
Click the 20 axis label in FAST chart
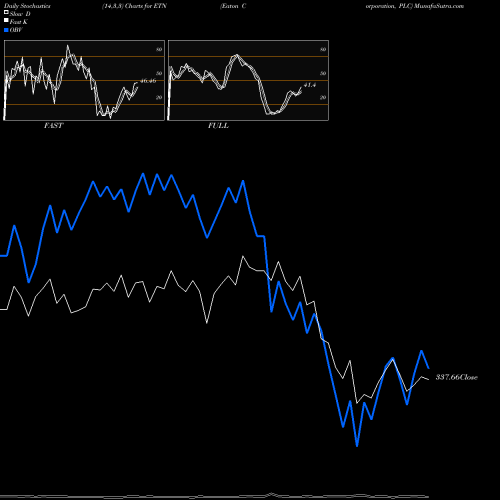point(159,97)
